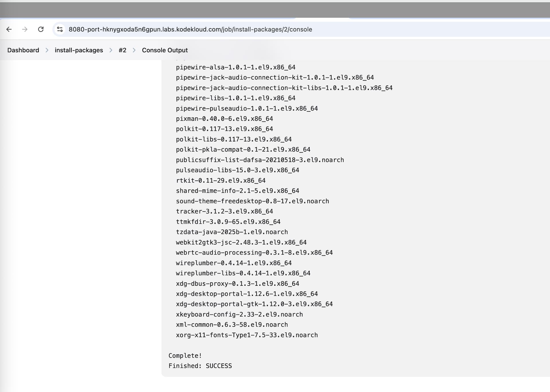Click the Complete! output line
This screenshot has height=392, width=550.
(x=185, y=355)
